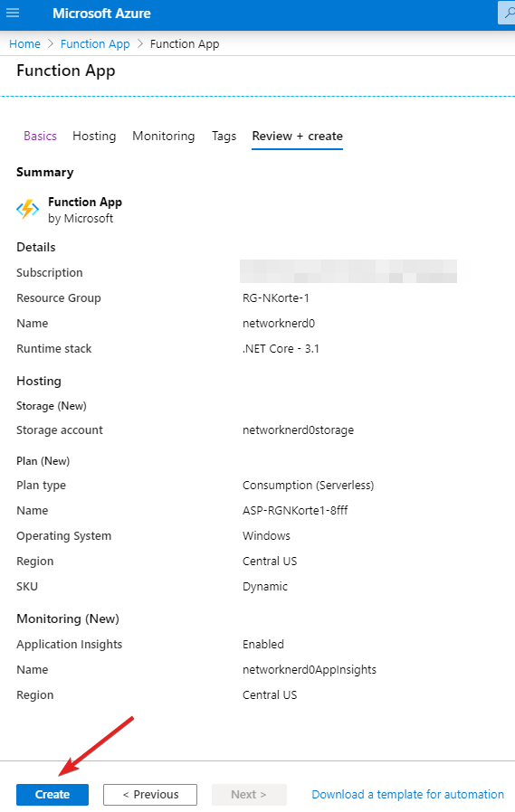Click the networknerd0 name value
515x812 pixels.
click(279, 323)
